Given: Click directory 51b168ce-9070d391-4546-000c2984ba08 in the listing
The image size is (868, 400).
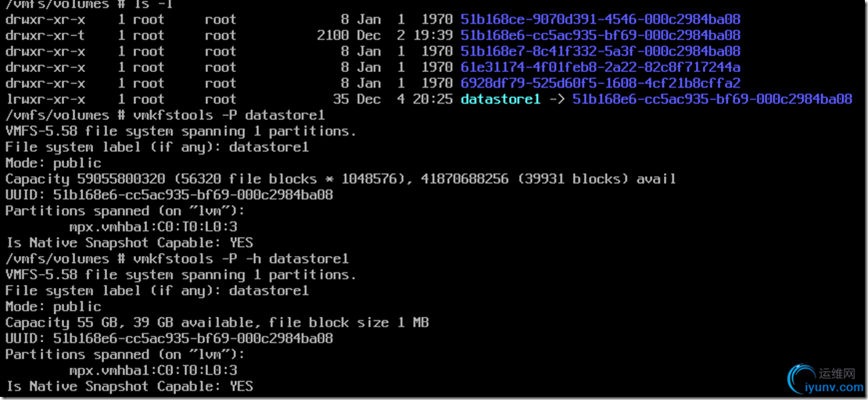Looking at the screenshot, I should (600, 19).
